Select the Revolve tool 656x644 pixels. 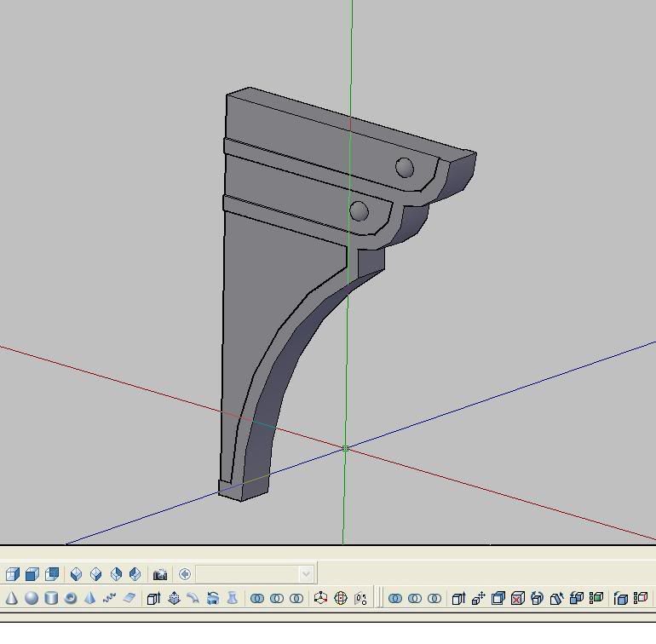pos(213,599)
